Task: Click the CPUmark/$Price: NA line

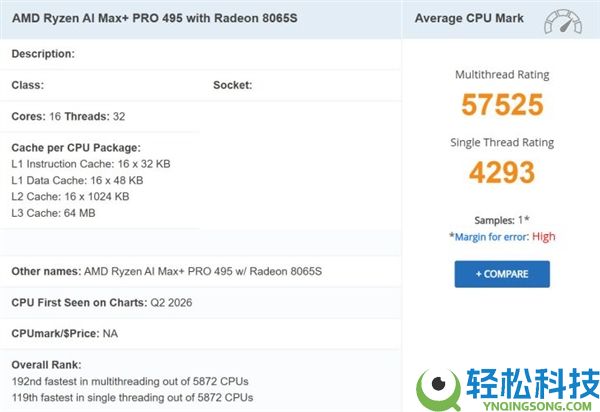Action: [x=65, y=334]
